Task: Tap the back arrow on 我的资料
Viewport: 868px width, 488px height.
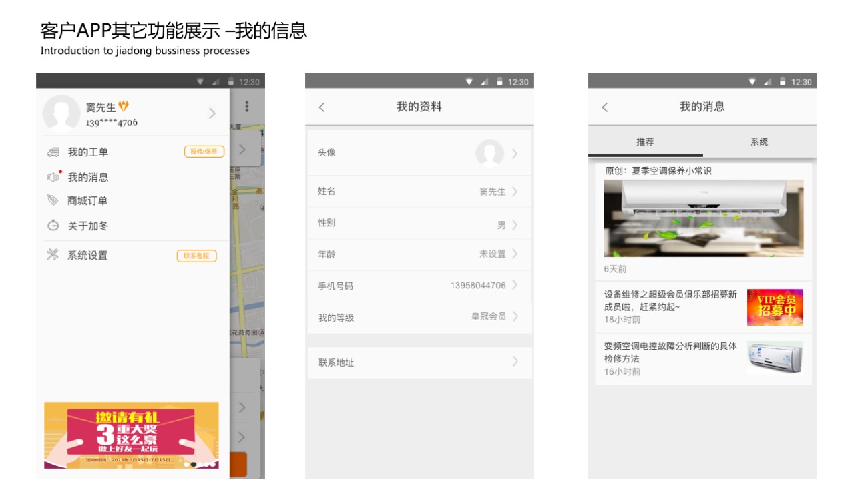Action: pyautogui.click(x=322, y=107)
